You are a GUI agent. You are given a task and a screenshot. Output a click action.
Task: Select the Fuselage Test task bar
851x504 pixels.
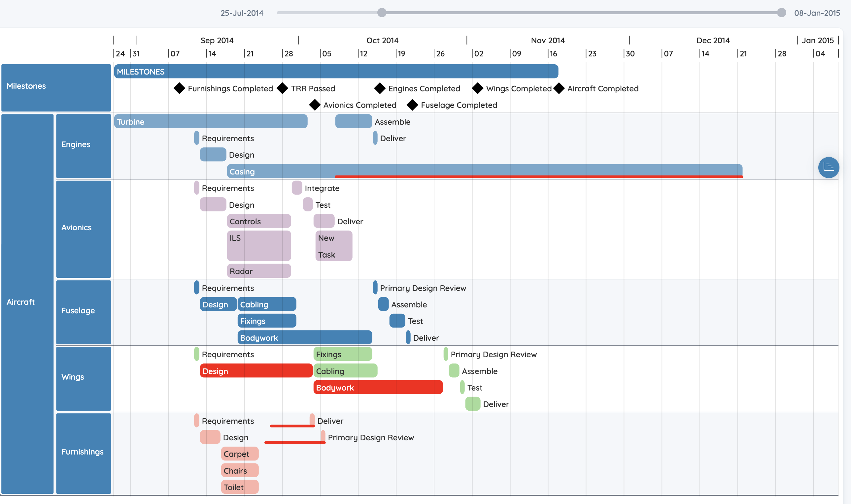(397, 321)
